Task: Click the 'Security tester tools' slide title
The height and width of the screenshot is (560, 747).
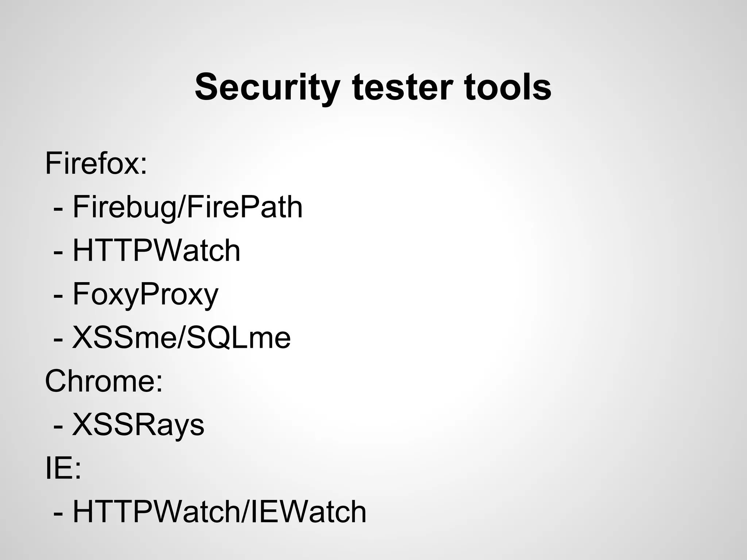Action: (x=373, y=87)
